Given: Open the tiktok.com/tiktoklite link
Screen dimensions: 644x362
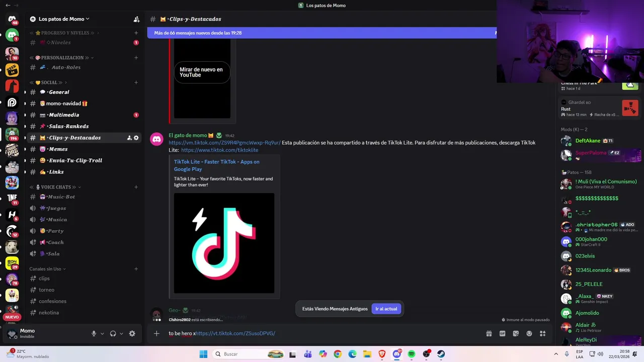Looking at the screenshot, I should point(219,150).
